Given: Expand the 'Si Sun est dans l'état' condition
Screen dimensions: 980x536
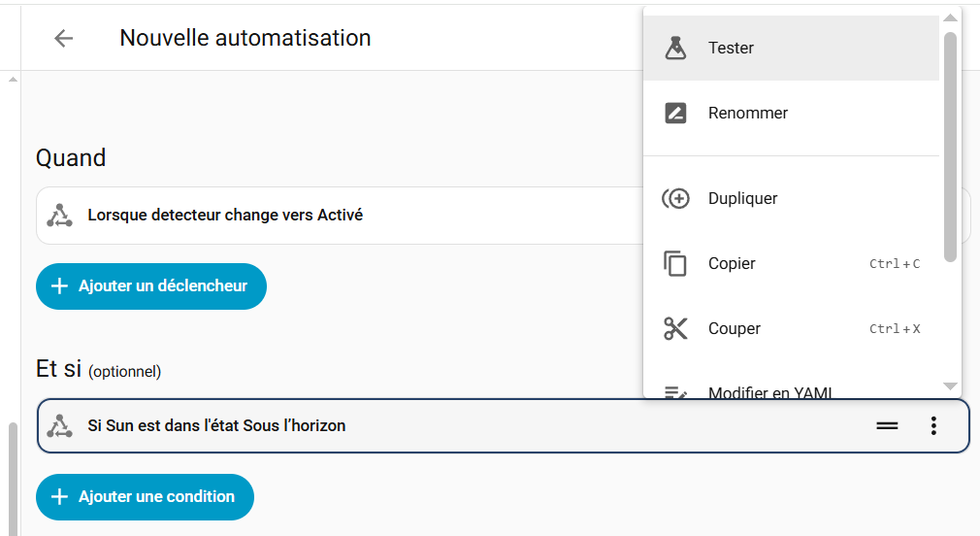Looking at the screenshot, I should coord(437,425).
